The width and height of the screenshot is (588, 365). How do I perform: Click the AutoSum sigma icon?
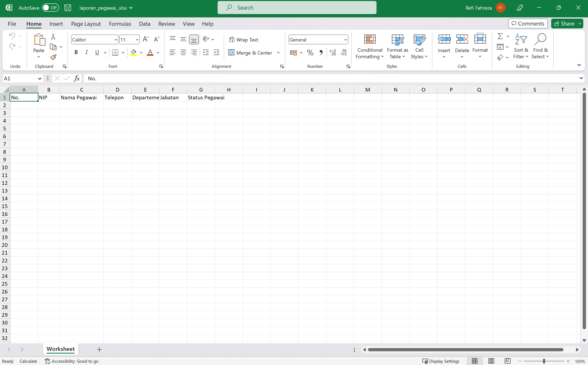500,36
